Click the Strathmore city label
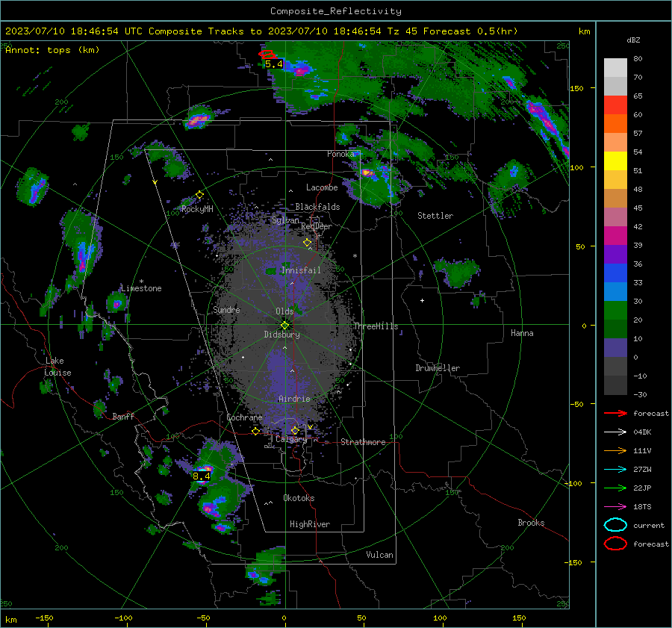672x628 pixels. click(x=363, y=442)
